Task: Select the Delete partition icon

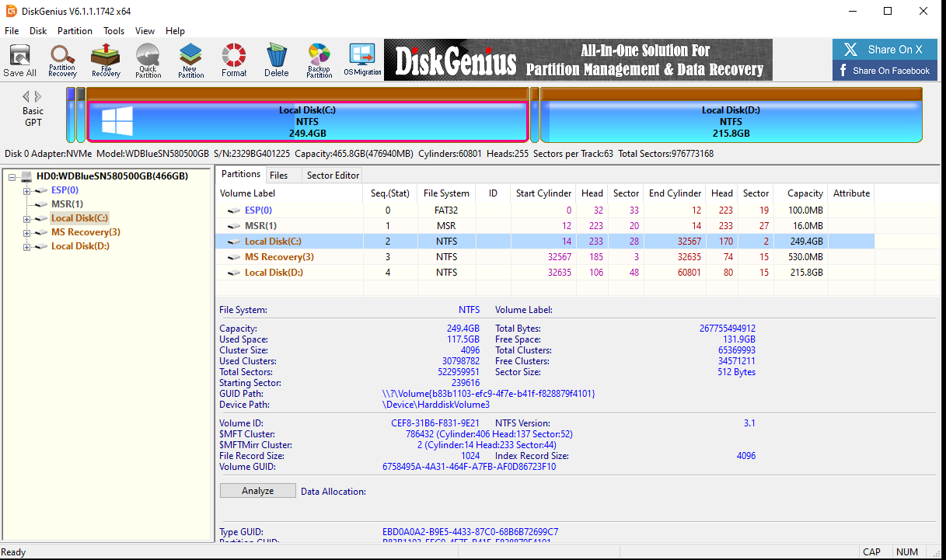Action: (277, 60)
